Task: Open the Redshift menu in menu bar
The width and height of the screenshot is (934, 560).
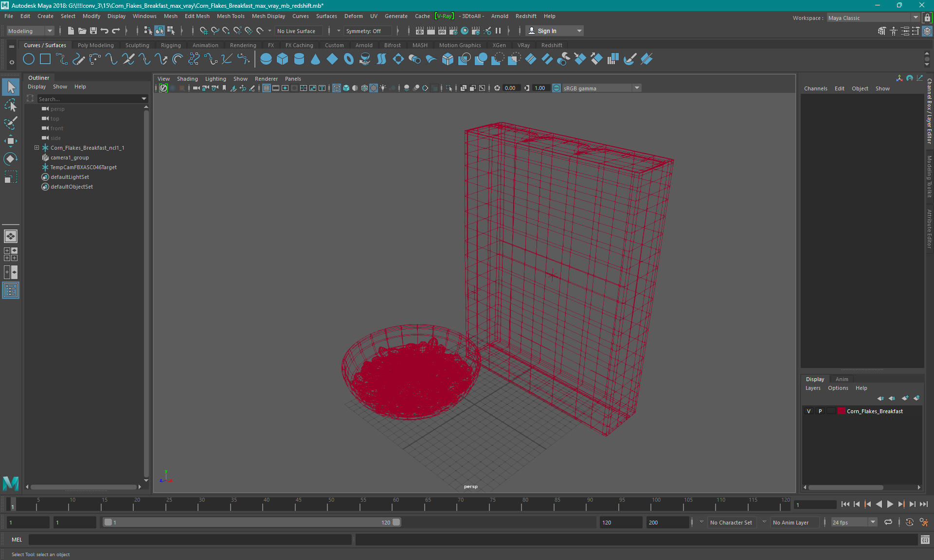Action: (x=526, y=16)
